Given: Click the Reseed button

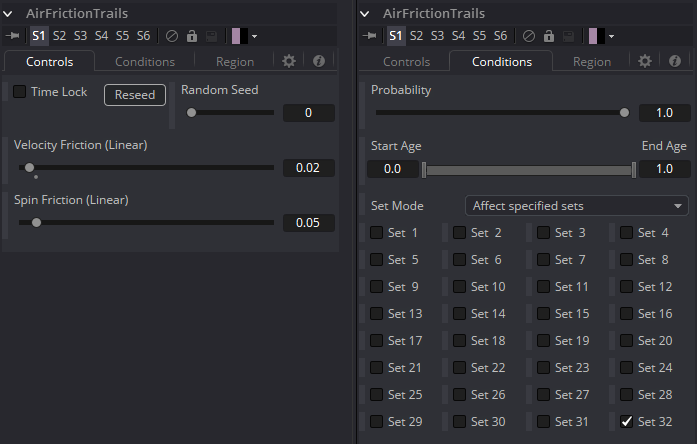Looking at the screenshot, I should pos(135,95).
